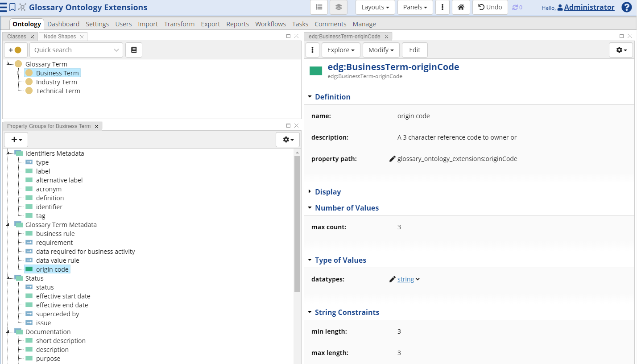Click the add class plus button

pyautogui.click(x=16, y=50)
